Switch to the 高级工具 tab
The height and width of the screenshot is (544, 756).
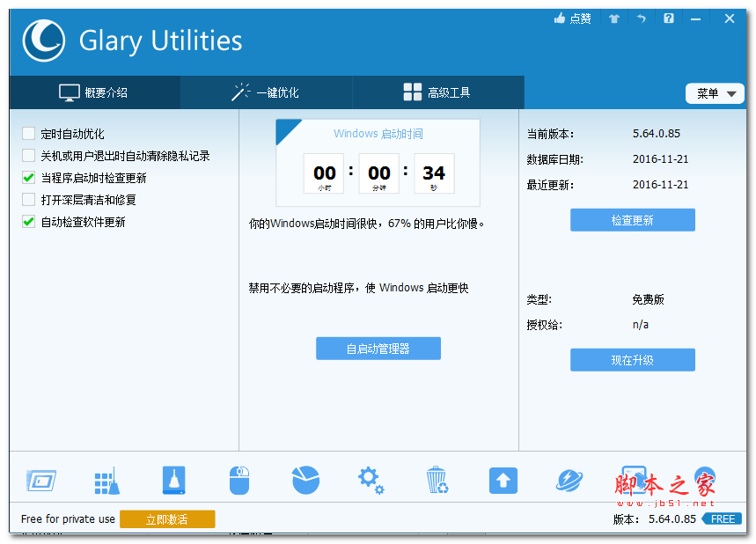pos(438,92)
